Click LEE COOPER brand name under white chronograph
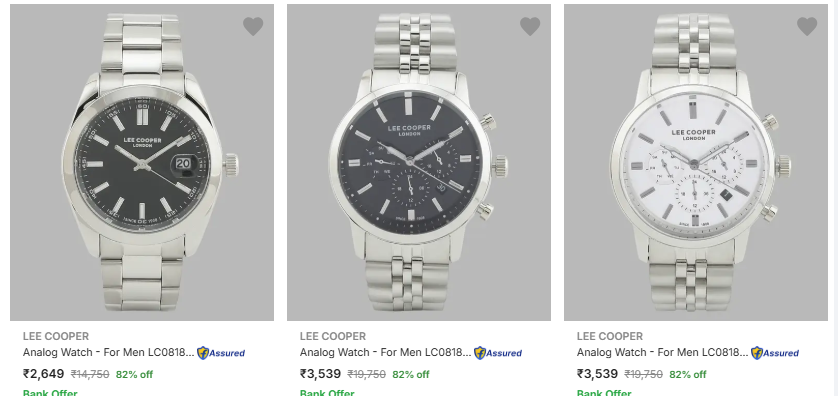The height and width of the screenshot is (396, 838). pyautogui.click(x=609, y=336)
